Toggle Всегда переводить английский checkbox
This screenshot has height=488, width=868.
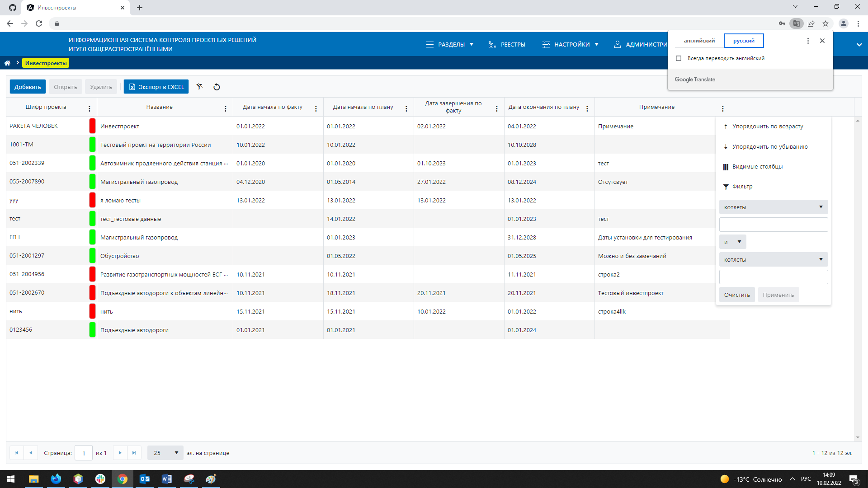click(679, 58)
